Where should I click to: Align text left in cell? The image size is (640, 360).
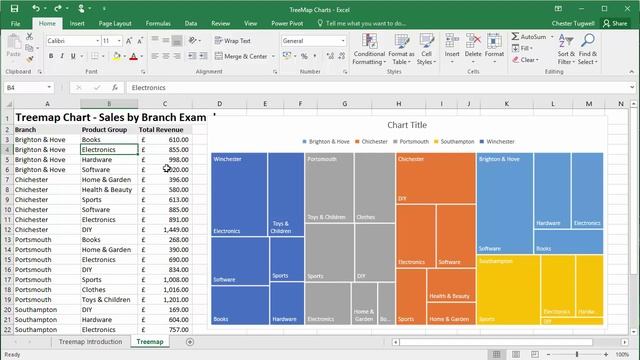point(155,56)
